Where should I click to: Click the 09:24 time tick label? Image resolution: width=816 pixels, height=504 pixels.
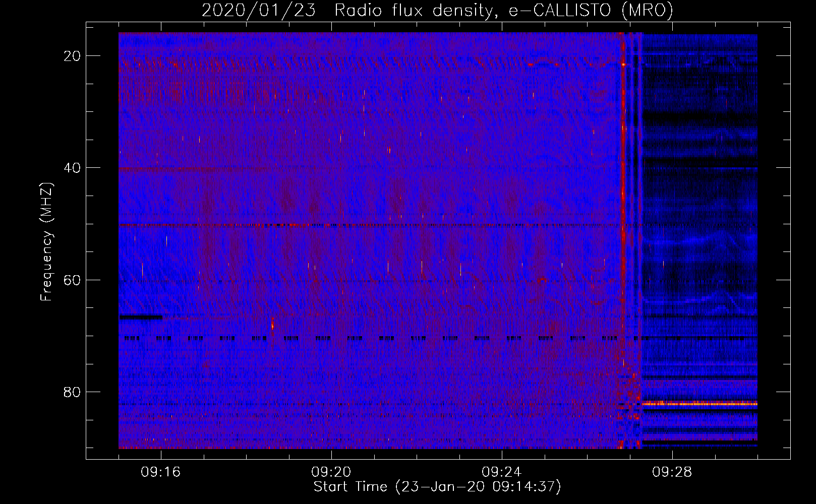502,472
